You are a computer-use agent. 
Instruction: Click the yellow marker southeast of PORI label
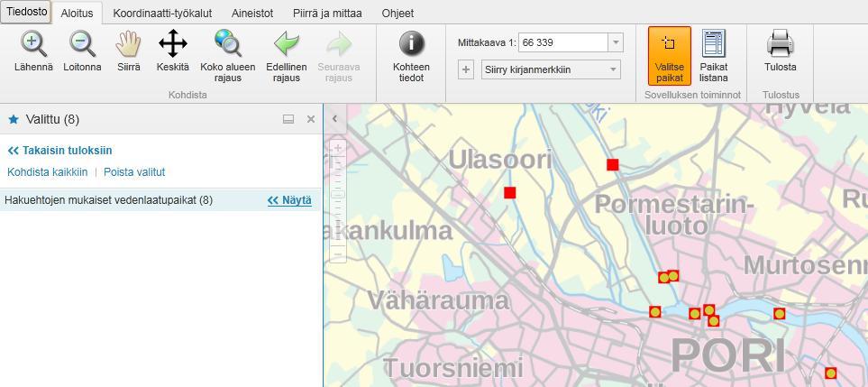tap(830, 373)
